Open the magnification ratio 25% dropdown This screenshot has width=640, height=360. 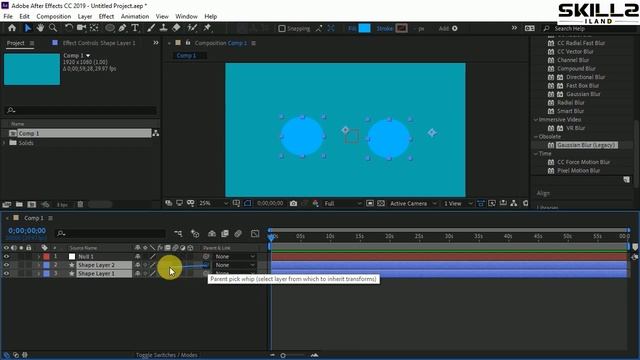pyautogui.click(x=213, y=203)
